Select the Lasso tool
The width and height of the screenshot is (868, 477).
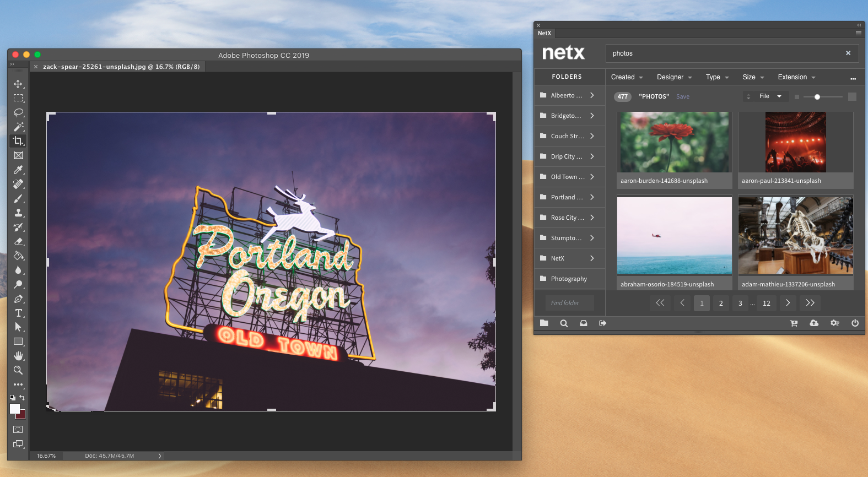[x=18, y=112]
